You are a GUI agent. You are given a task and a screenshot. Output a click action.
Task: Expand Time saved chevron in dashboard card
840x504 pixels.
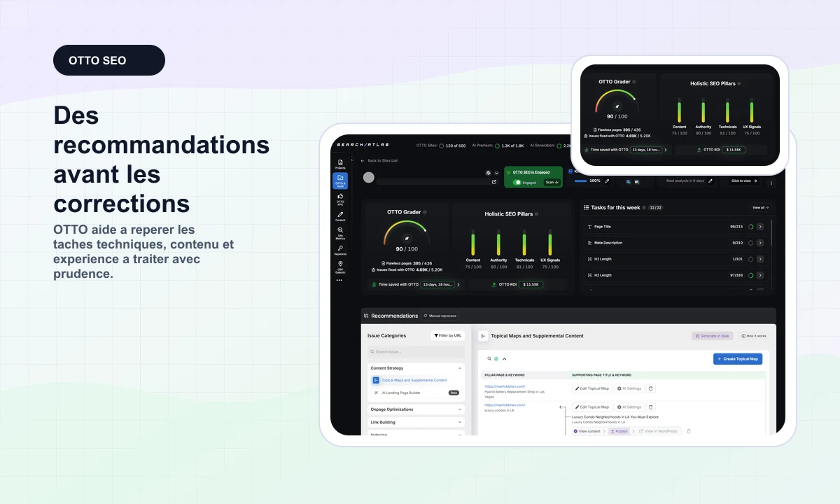458,285
